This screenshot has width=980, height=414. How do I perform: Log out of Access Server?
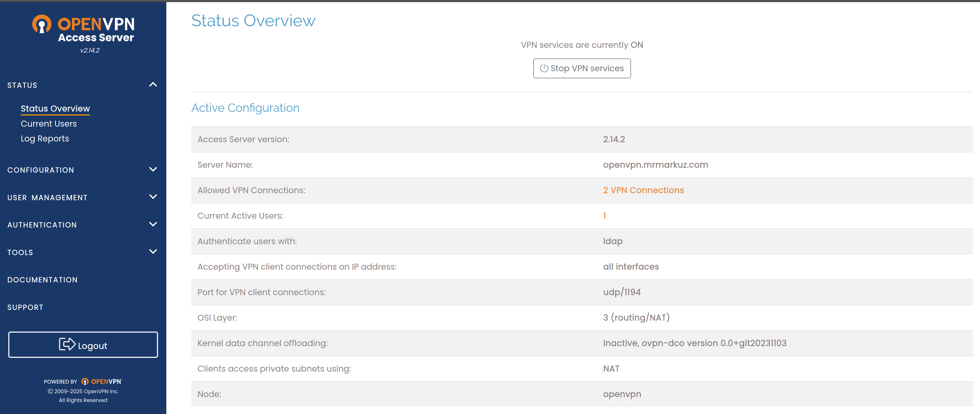pyautogui.click(x=83, y=344)
